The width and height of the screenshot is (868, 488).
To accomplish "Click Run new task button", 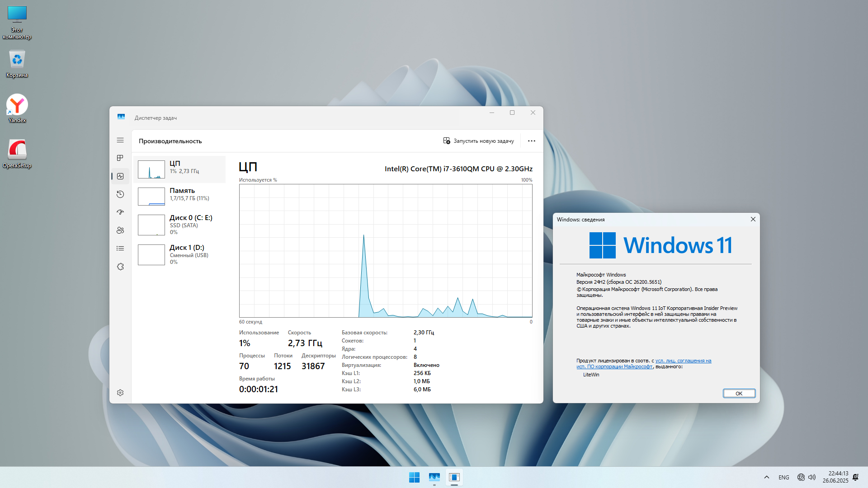I will point(479,141).
